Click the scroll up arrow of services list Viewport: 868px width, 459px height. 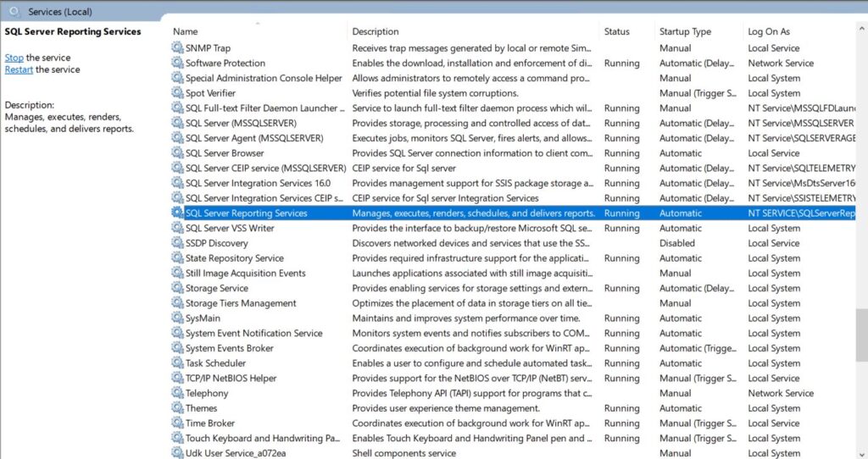click(861, 28)
